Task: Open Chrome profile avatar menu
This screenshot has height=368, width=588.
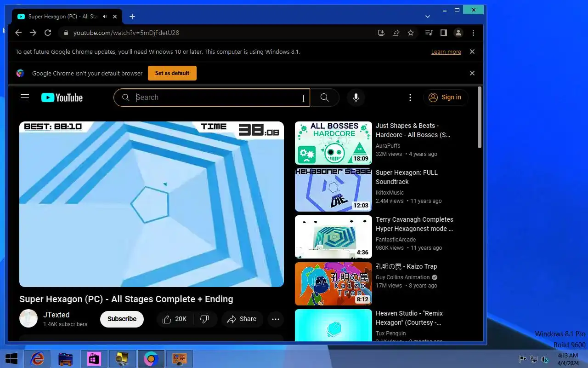Action: tap(458, 33)
